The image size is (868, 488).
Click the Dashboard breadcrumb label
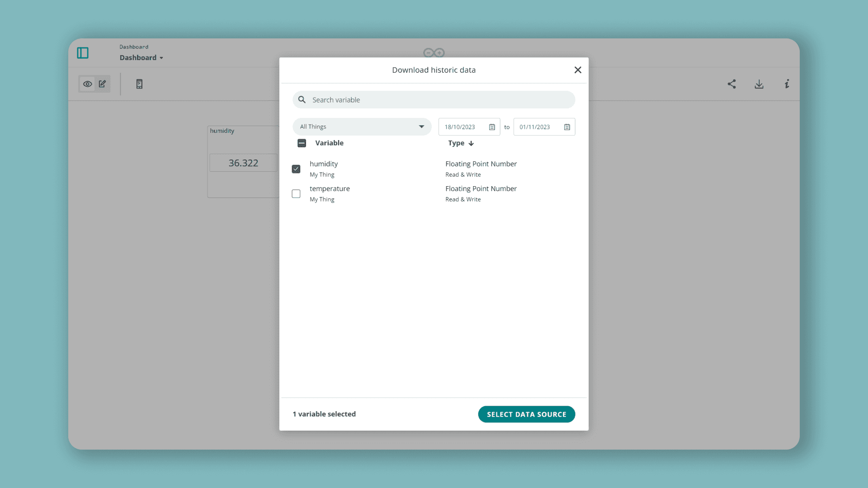(x=133, y=47)
